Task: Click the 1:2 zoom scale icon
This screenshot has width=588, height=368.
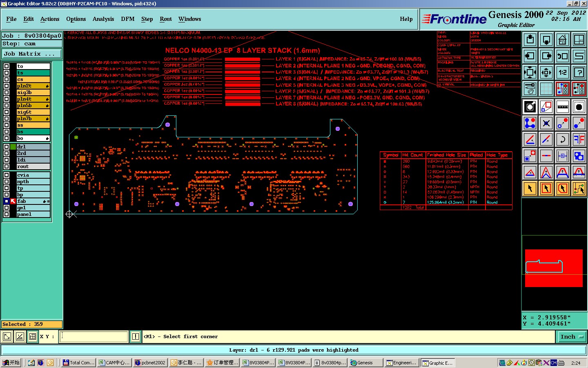Action: tap(563, 72)
